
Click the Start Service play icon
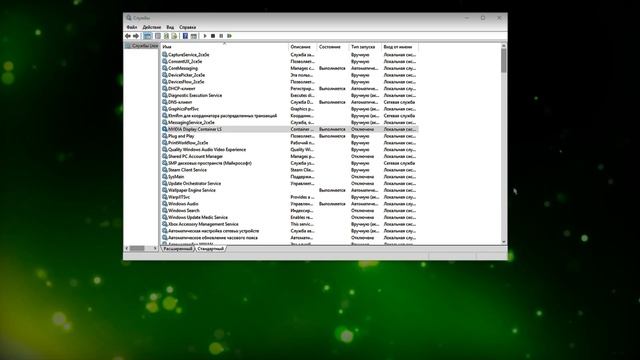[205, 36]
